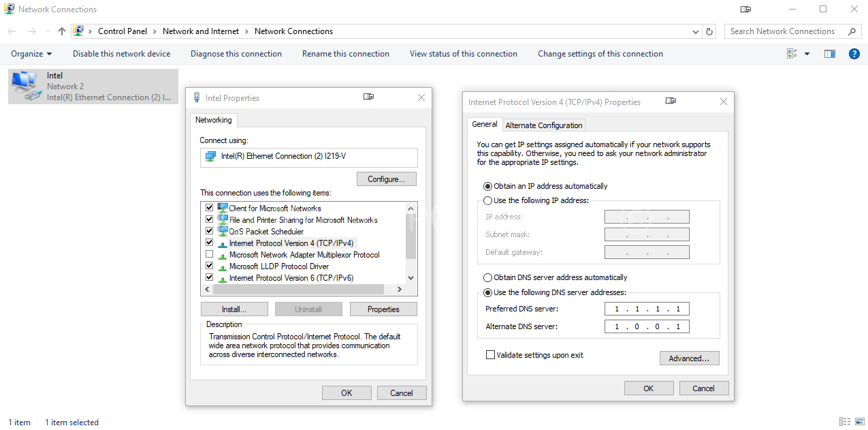868x430 pixels.
Task: Click the items list scroll right arrow
Action: [x=400, y=290]
